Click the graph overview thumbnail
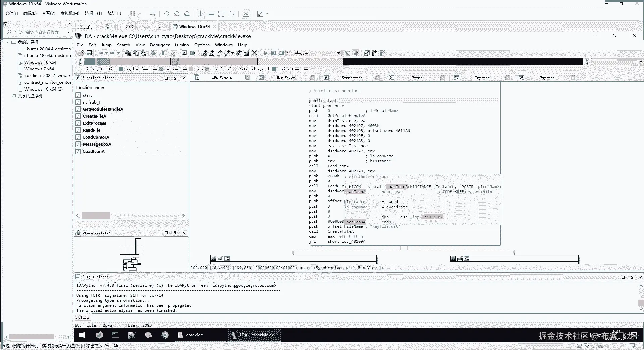Image resolution: width=644 pixels, height=350 pixels. coord(131,254)
